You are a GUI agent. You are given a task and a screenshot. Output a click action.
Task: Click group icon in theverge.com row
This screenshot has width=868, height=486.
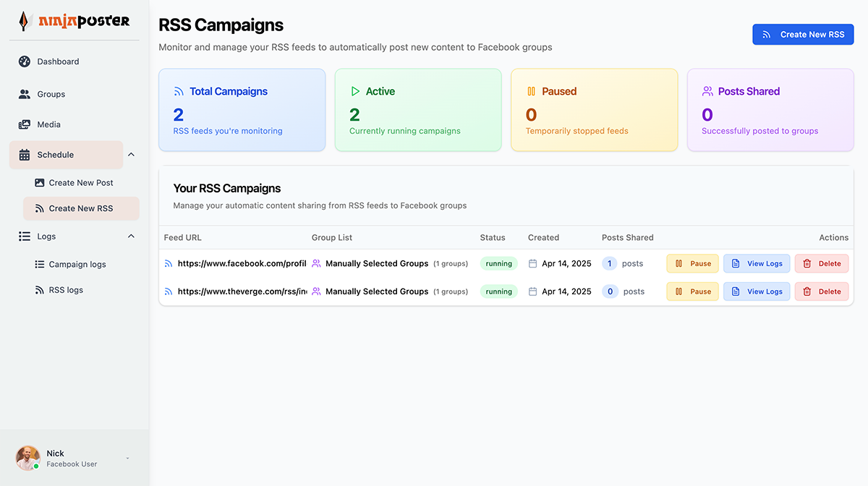coord(316,291)
